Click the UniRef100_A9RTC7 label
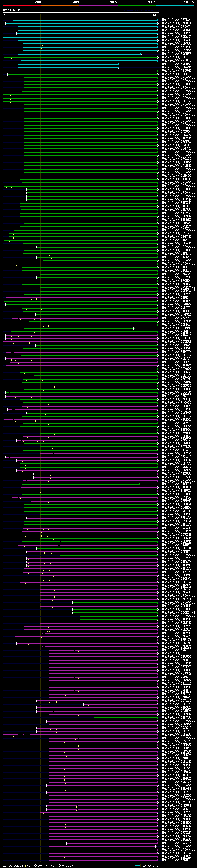Viewport: 197px width, 868px height. (x=177, y=57)
